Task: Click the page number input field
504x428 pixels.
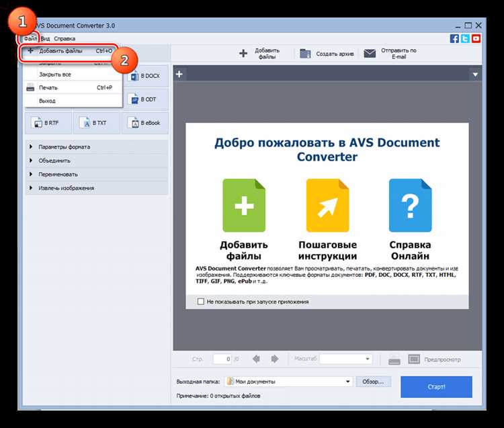Action: [x=222, y=359]
